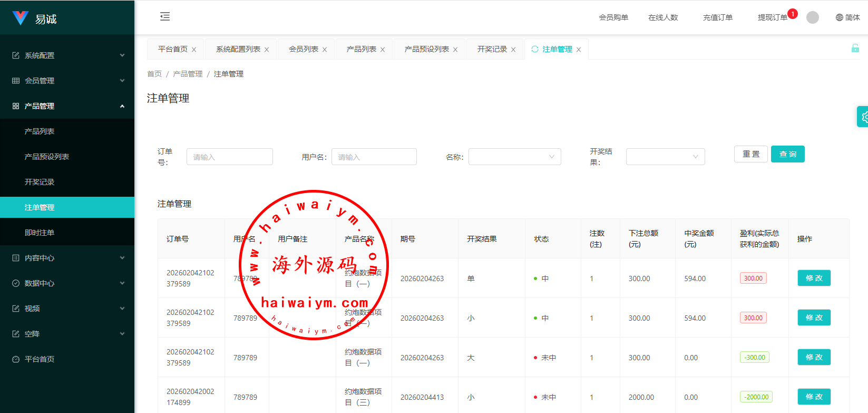Close the 产品列表 tab
This screenshot has height=413, width=868.
[x=383, y=50]
